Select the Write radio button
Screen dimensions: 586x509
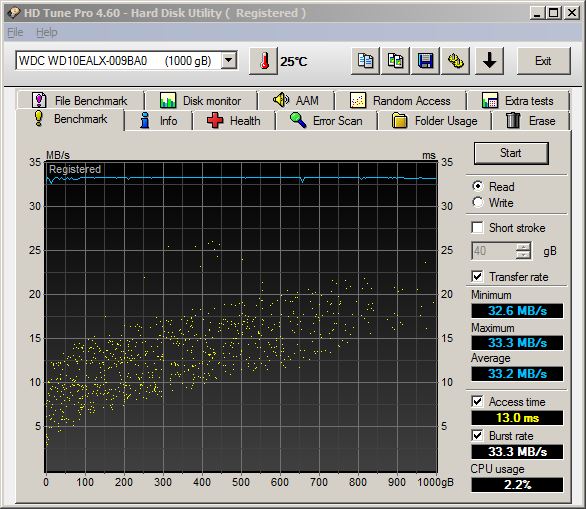pos(478,203)
